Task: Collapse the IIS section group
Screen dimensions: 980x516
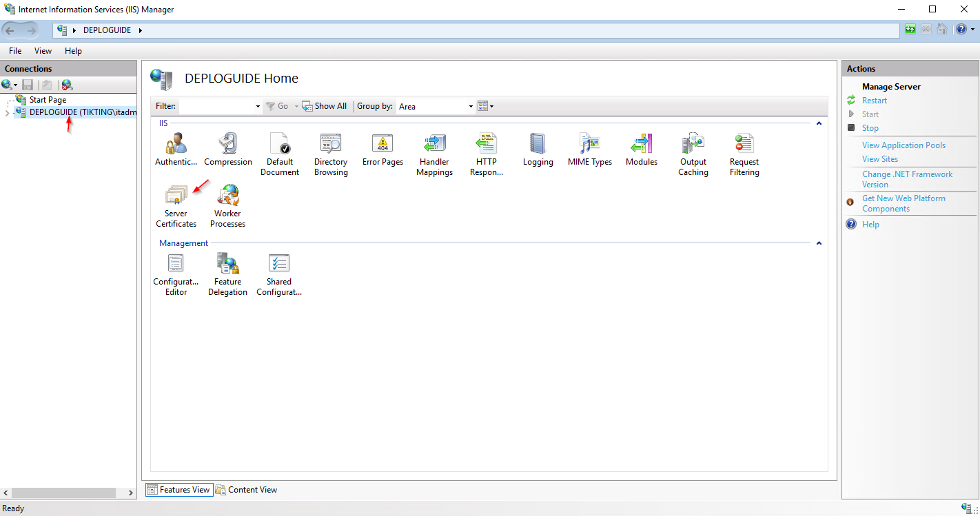Action: (819, 123)
